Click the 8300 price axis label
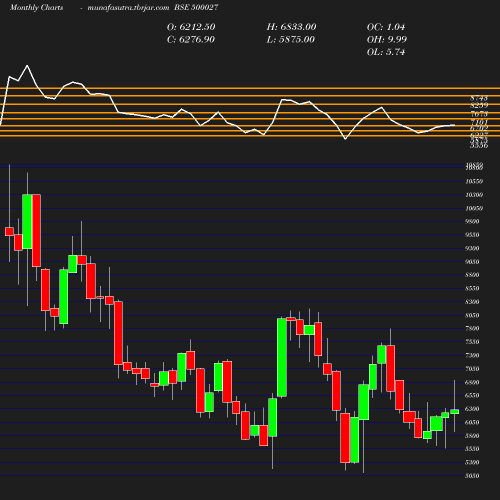Viewport: 500px width, 500px height. coord(472,302)
